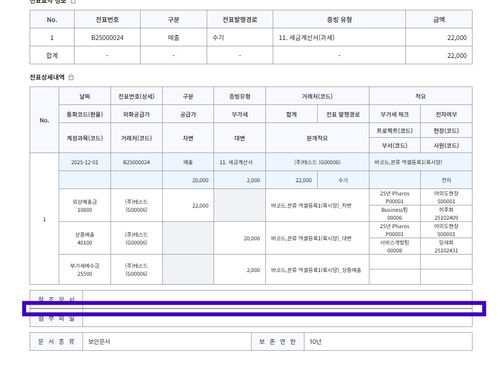This screenshot has height=368, width=500.
Task: Click the 전표발행경로 column header
Action: tap(240, 20)
